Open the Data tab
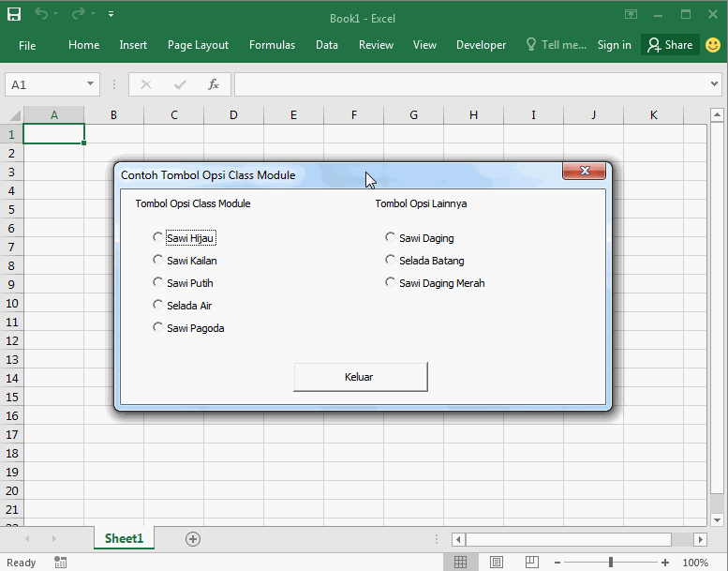728x571 pixels. pos(326,45)
